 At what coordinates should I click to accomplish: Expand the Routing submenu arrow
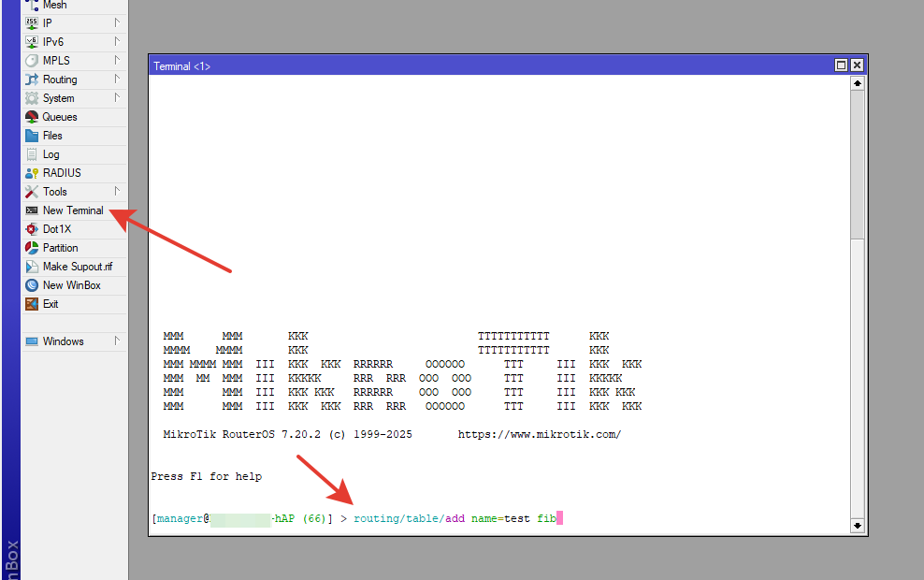click(x=117, y=80)
